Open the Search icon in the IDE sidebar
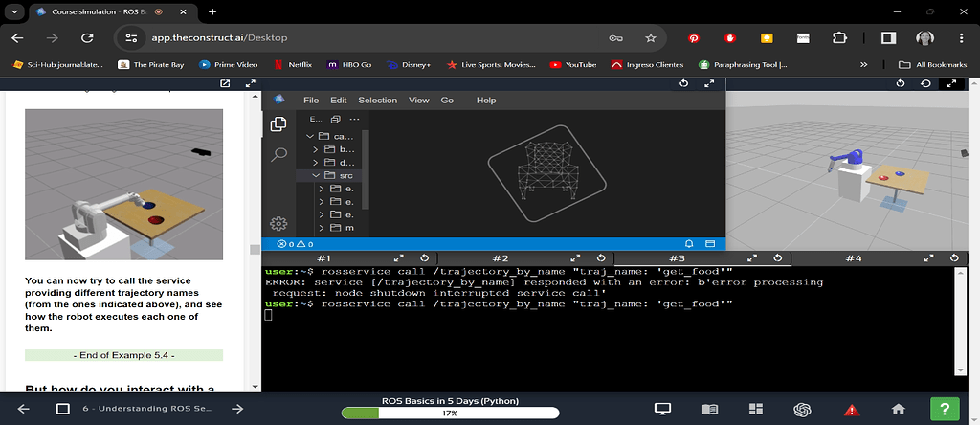Screen dimensions: 980x425 (x=278, y=154)
